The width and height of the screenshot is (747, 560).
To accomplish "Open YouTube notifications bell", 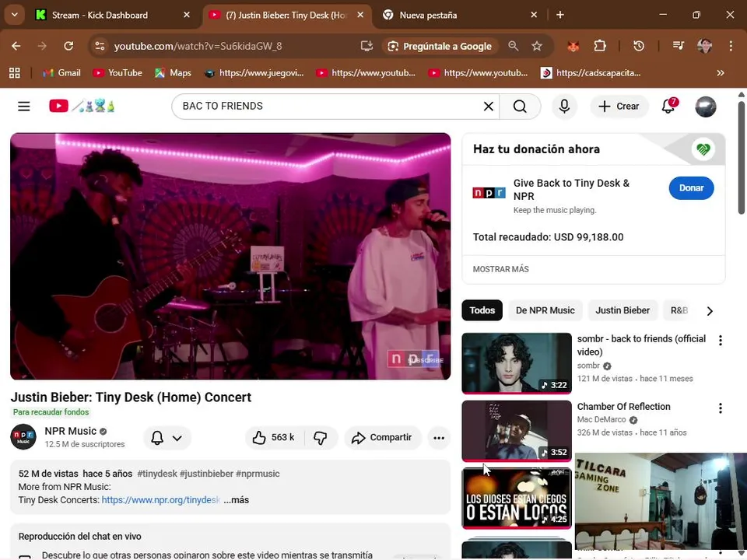I will tap(668, 107).
